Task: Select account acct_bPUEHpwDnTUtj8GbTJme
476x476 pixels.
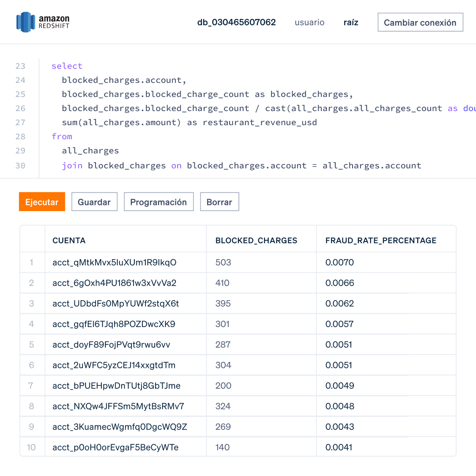Action: tap(116, 386)
